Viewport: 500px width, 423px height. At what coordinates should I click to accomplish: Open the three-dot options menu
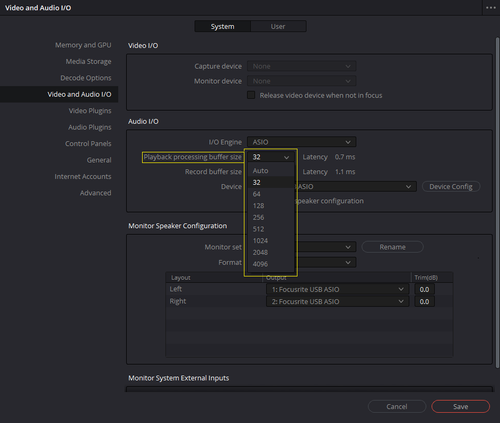coord(491,8)
